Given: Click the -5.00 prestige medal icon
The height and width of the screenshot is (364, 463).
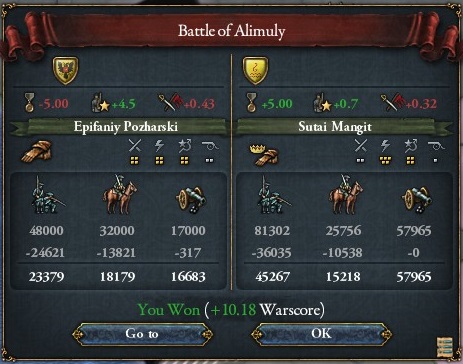Looking at the screenshot, I should click(30, 102).
